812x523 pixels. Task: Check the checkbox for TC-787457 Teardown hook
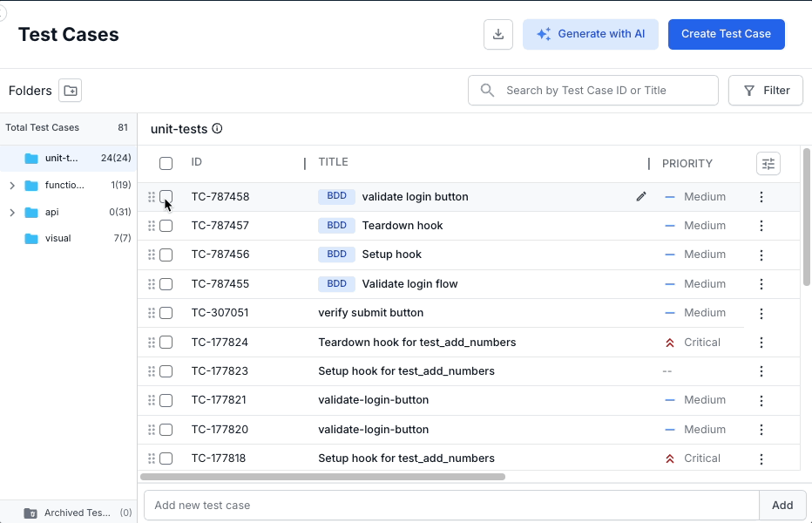click(x=166, y=225)
